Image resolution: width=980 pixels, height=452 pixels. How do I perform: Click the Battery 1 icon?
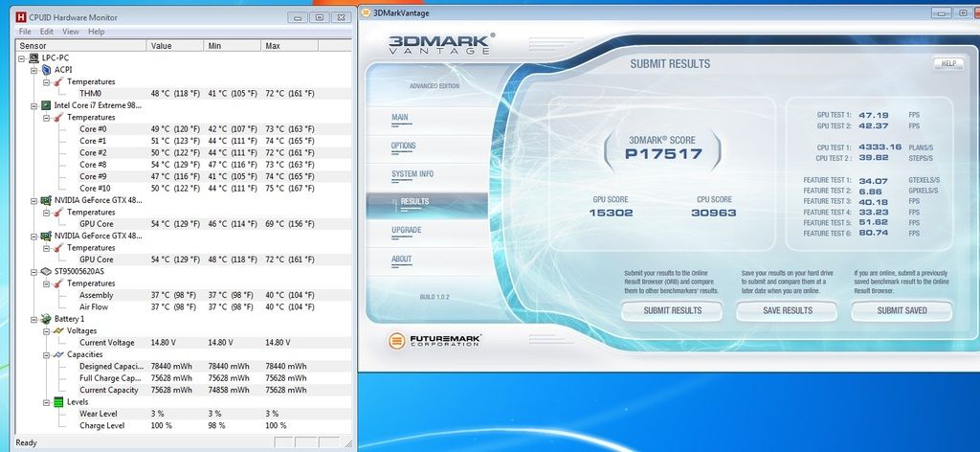(x=46, y=319)
